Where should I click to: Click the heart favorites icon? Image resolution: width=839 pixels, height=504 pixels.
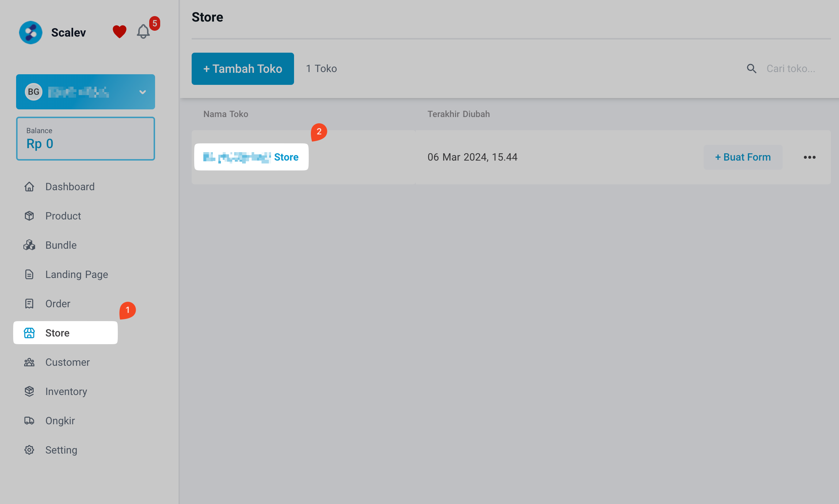119,31
